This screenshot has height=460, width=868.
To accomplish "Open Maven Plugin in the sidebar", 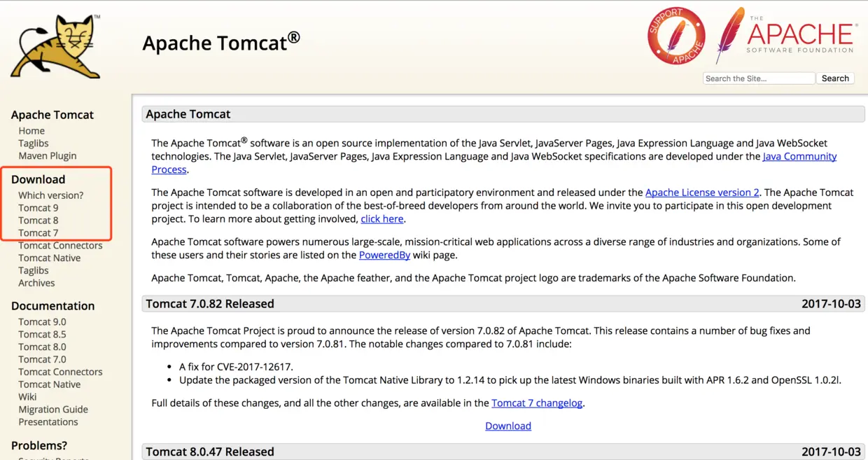I will tap(48, 155).
